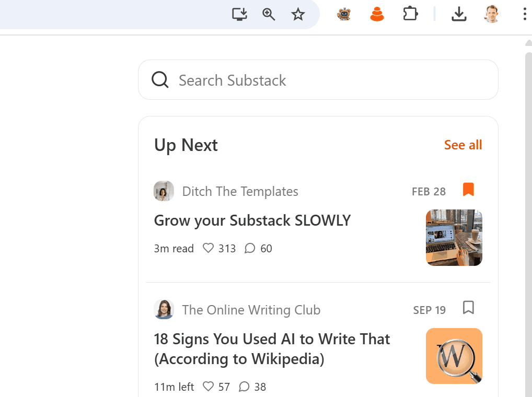Save the 18 Signs post with bookmark icon

click(468, 308)
